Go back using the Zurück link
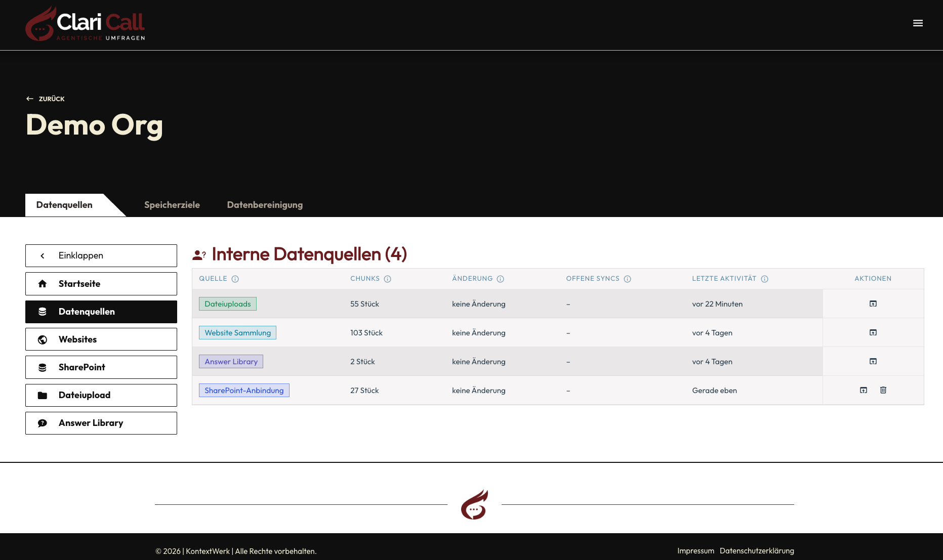Image resolution: width=943 pixels, height=560 pixels. coord(46,99)
